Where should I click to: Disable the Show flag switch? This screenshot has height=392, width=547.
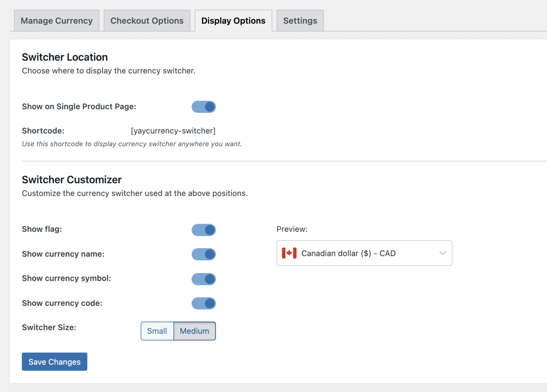click(204, 230)
